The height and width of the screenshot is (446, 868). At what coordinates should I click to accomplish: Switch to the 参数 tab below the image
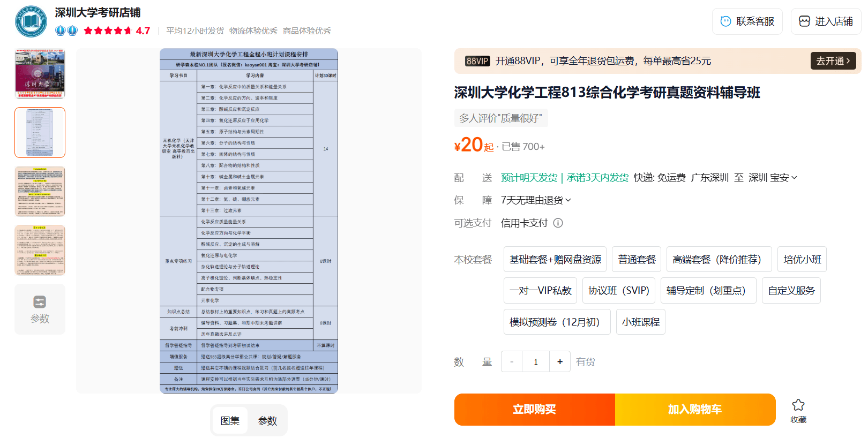(x=267, y=421)
